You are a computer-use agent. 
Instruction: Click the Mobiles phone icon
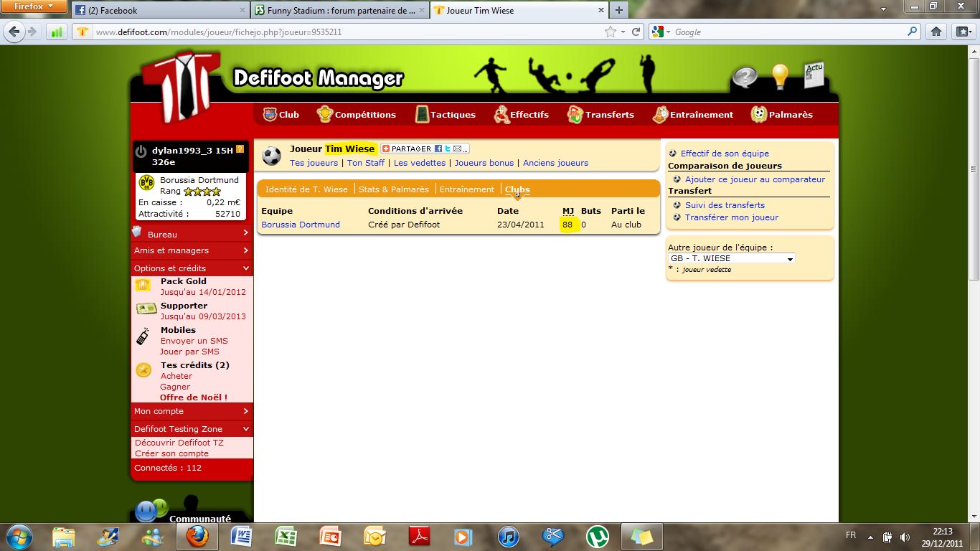143,336
